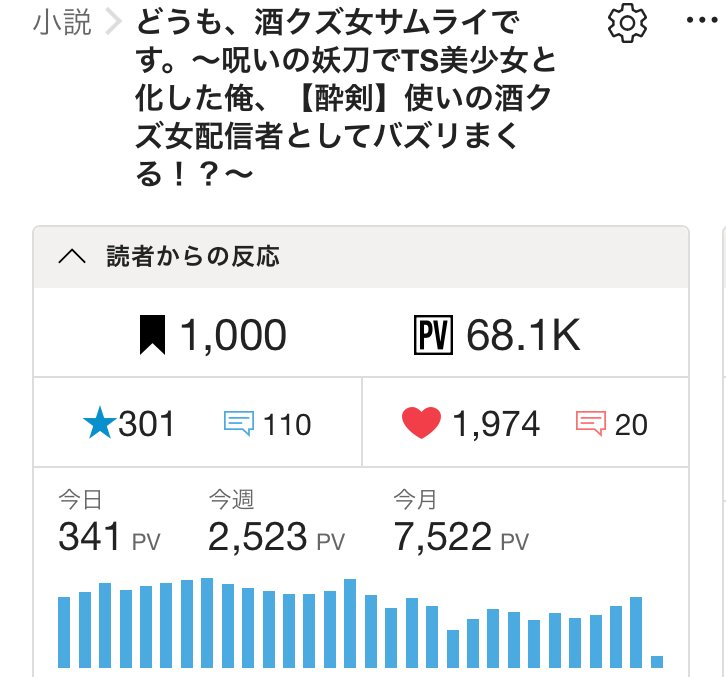
Task: Click the 68.1K total page views
Action: [x=522, y=336]
